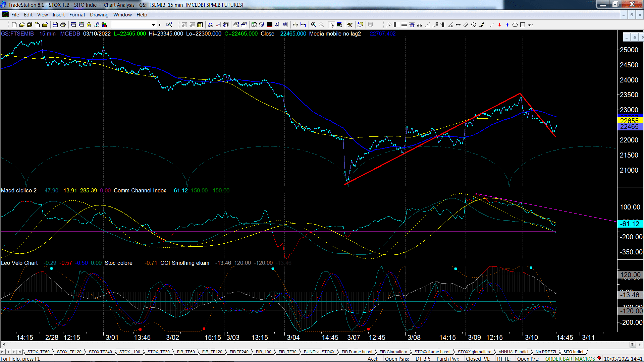Screen dimensions: 644x362
Task: Click the chart text label tool
Action: (339, 25)
